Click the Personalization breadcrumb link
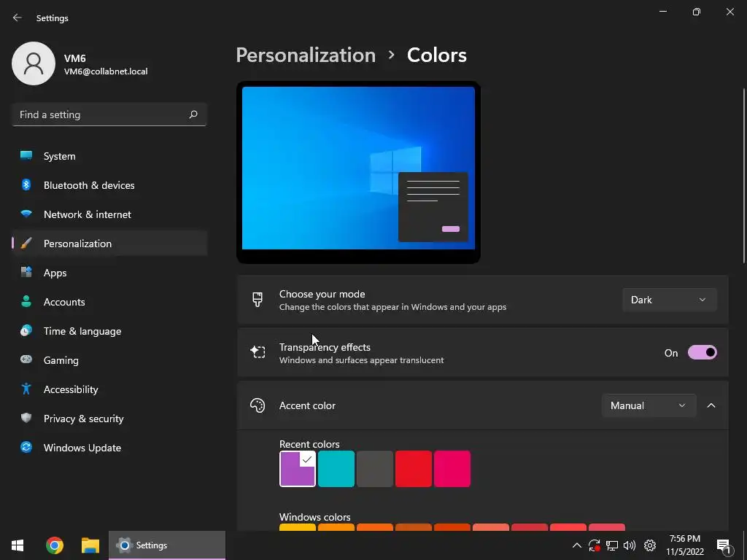747x560 pixels. 306,55
